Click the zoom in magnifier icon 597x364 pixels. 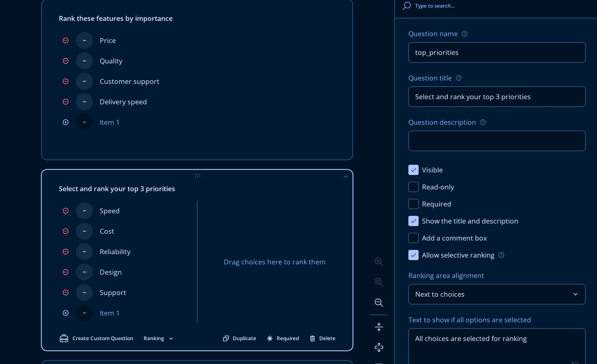tap(379, 262)
